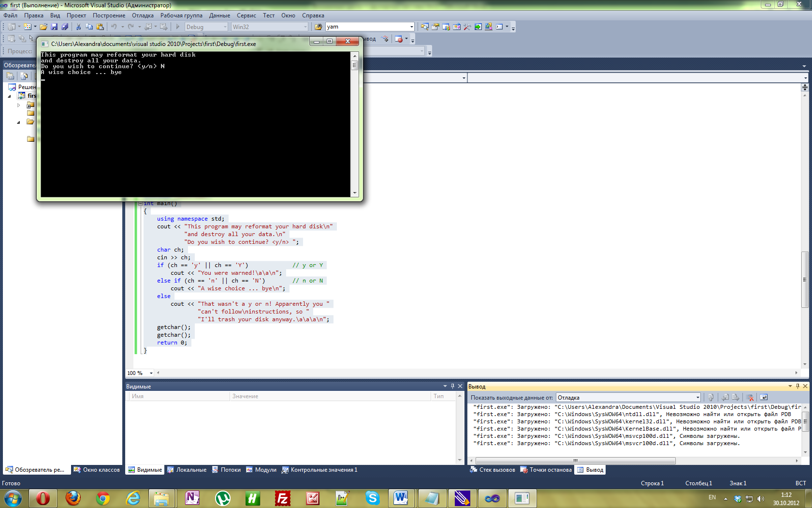Image resolution: width=812 pixels, height=508 pixels.
Task: Open Skype from the taskbar
Action: coord(372,497)
